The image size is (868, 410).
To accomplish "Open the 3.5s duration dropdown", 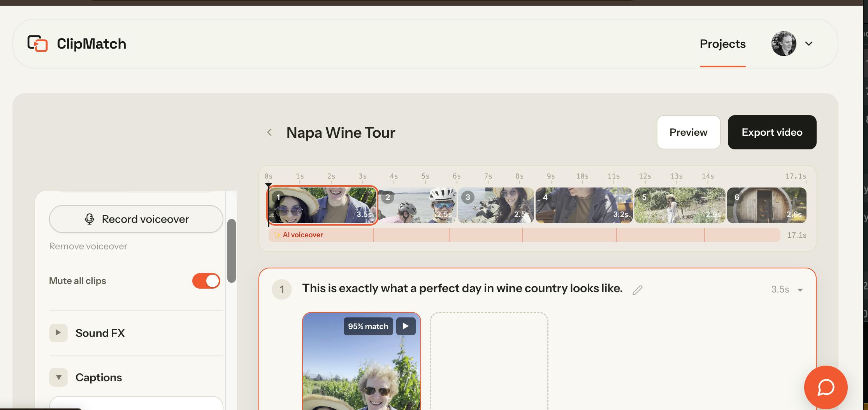I will [x=787, y=289].
